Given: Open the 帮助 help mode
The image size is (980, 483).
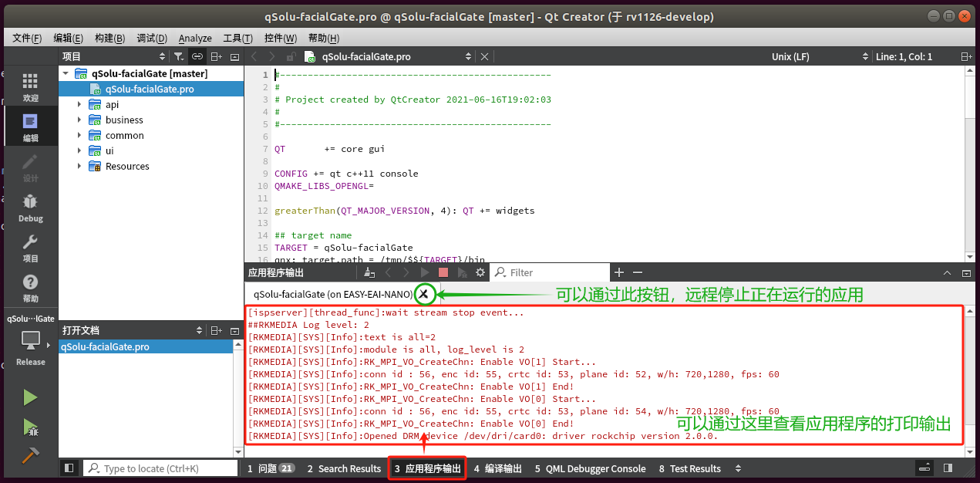Looking at the screenshot, I should (x=30, y=289).
